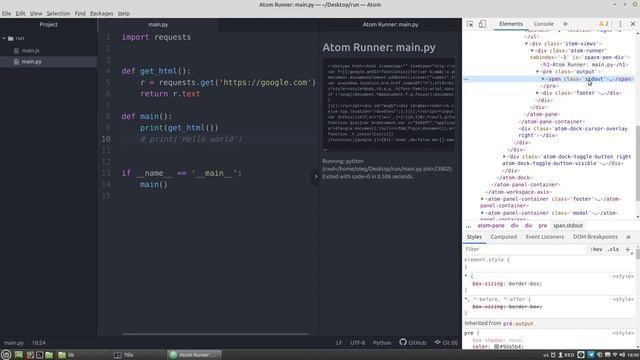Change encoding via UTF-8 status item

[358, 343]
